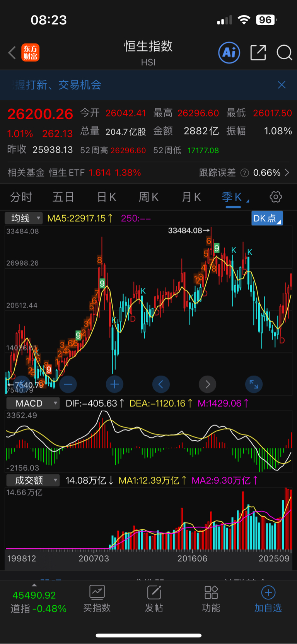Switch to 月K tab

click(x=191, y=197)
